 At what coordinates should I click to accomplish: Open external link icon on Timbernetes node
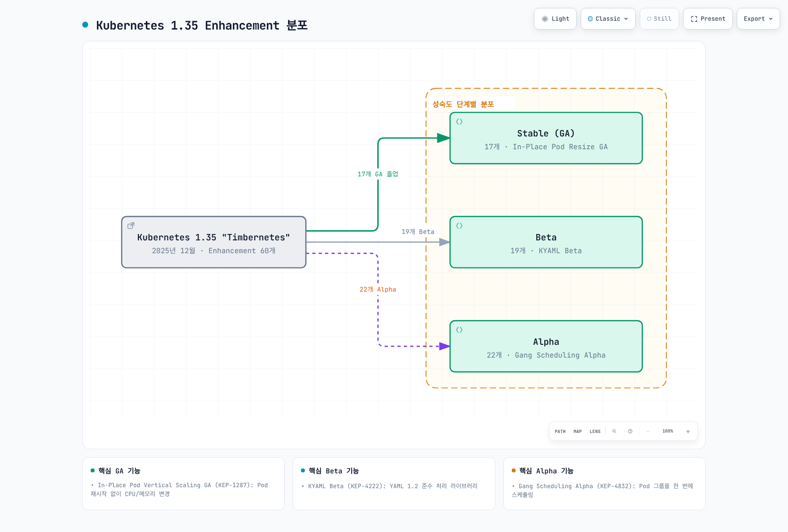click(x=131, y=226)
